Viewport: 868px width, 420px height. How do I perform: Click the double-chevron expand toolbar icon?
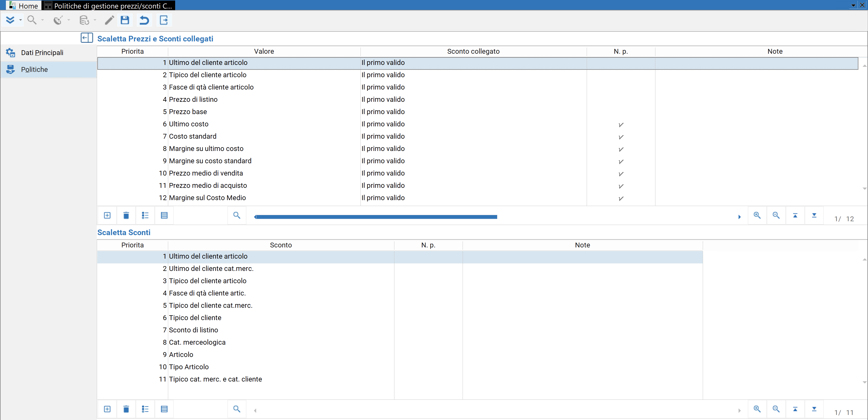[x=10, y=20]
